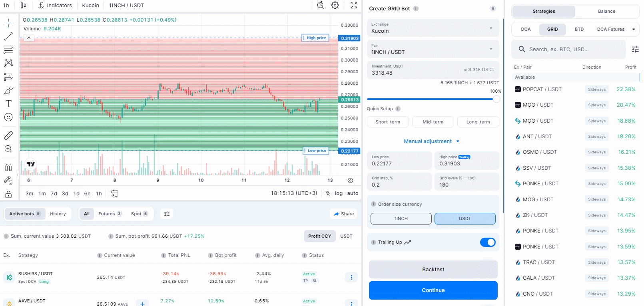The image size is (644, 306).
Task: Select the ruler measure tool
Action: click(x=8, y=135)
